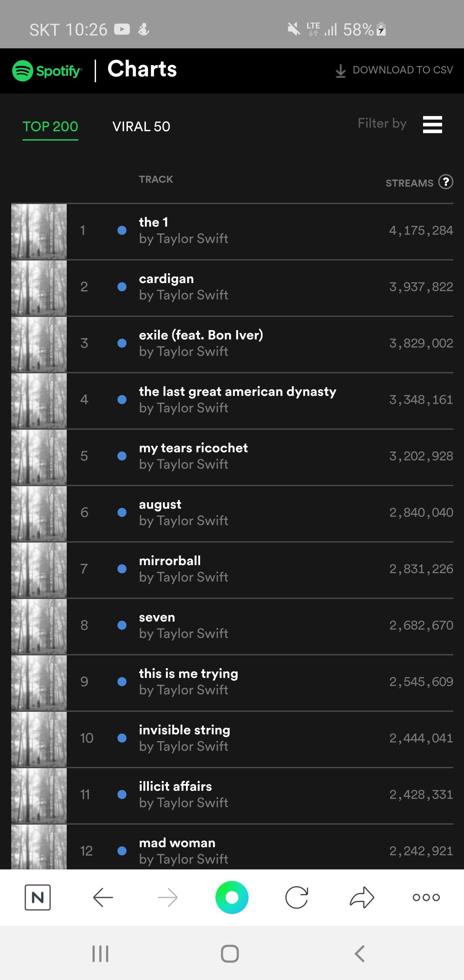This screenshot has width=464, height=980.
Task: Click the Streams help question mark icon
Action: pos(445,182)
